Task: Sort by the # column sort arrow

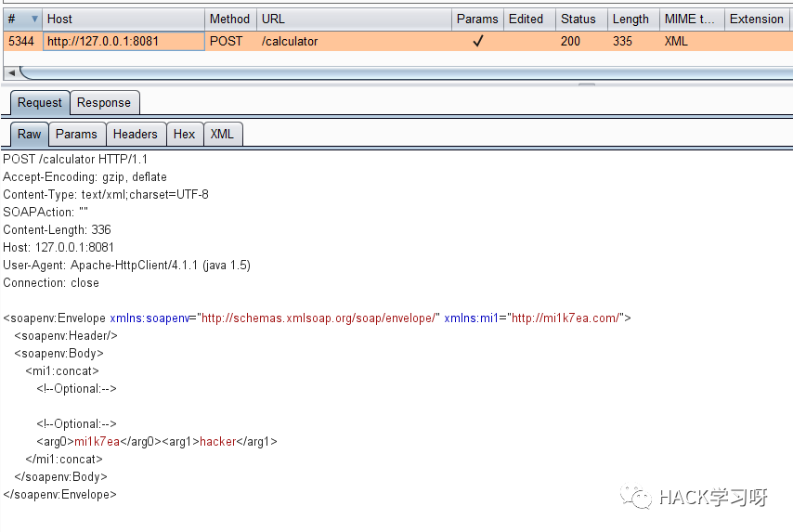Action: (34, 19)
